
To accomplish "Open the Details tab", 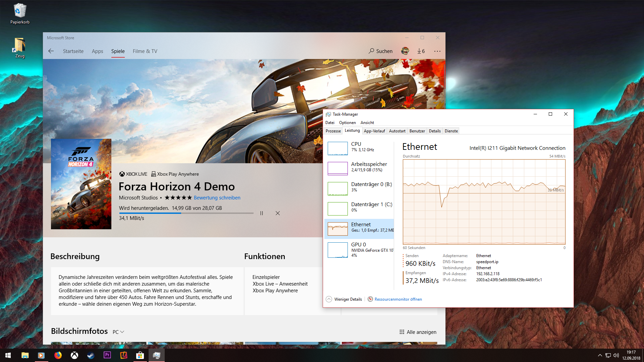I will point(435,131).
